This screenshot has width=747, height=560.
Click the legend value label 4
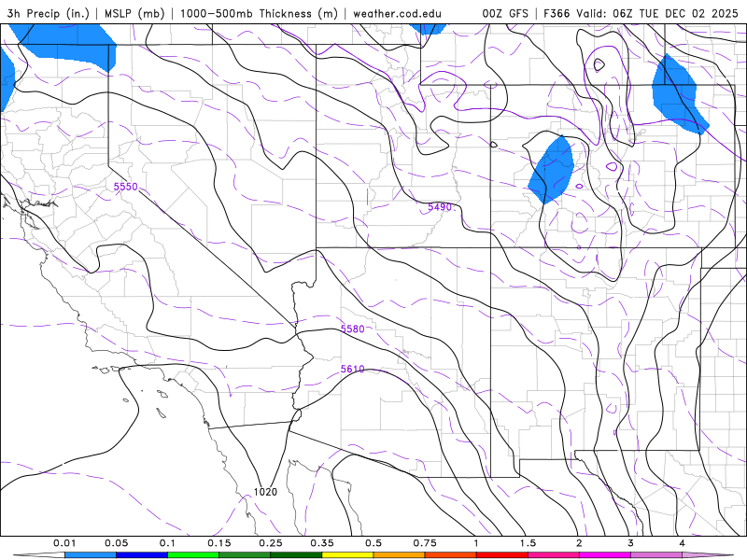(x=683, y=543)
